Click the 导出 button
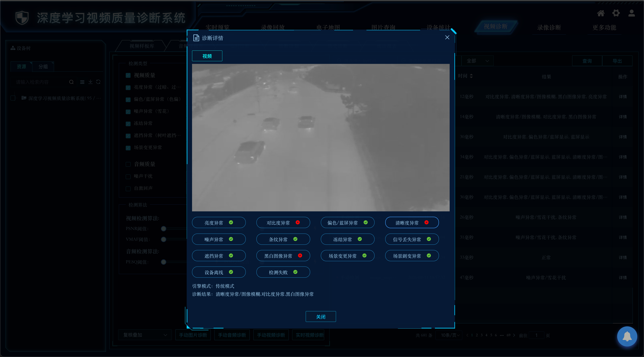 617,61
